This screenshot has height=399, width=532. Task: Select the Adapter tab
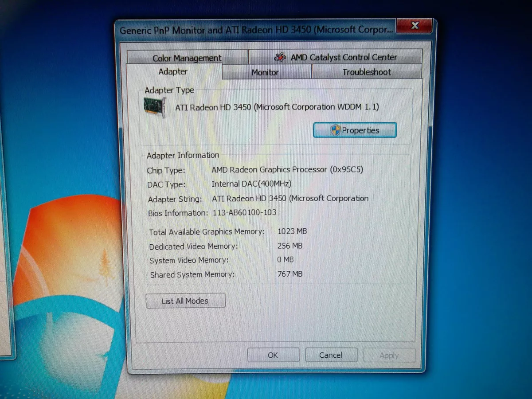point(173,72)
